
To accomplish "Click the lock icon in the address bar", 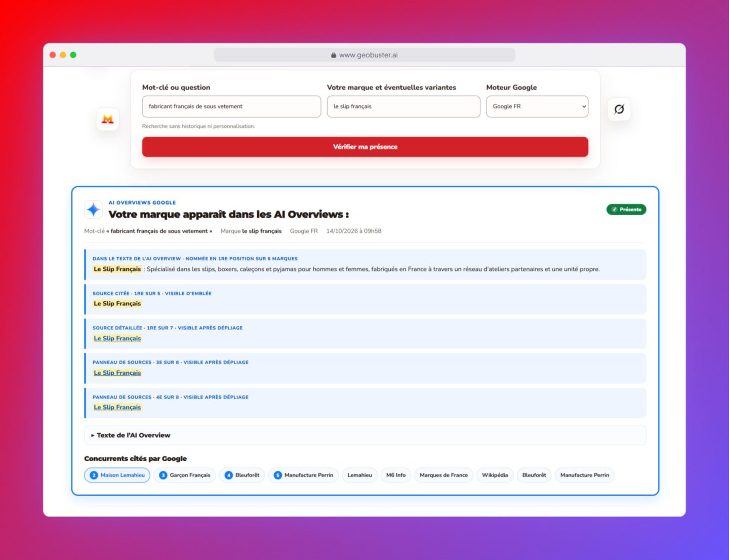I will [x=334, y=55].
